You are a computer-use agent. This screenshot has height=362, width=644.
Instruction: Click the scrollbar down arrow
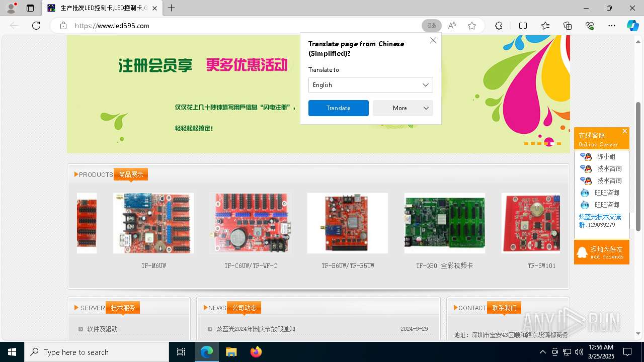(638, 333)
